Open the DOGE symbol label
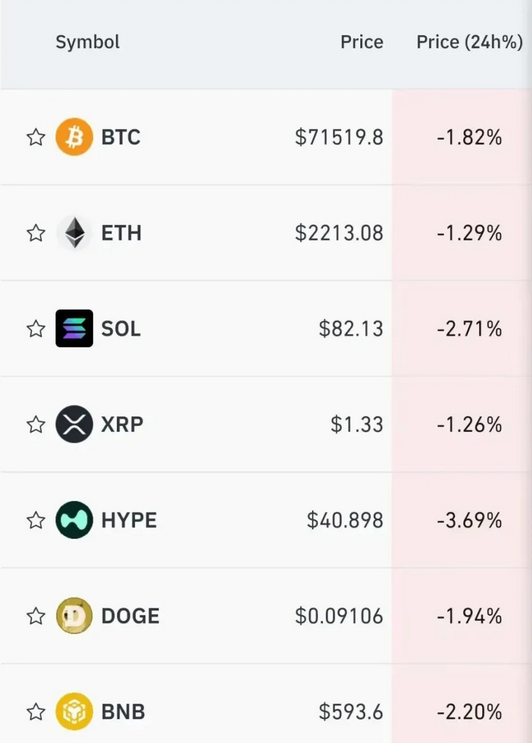 [x=130, y=616]
